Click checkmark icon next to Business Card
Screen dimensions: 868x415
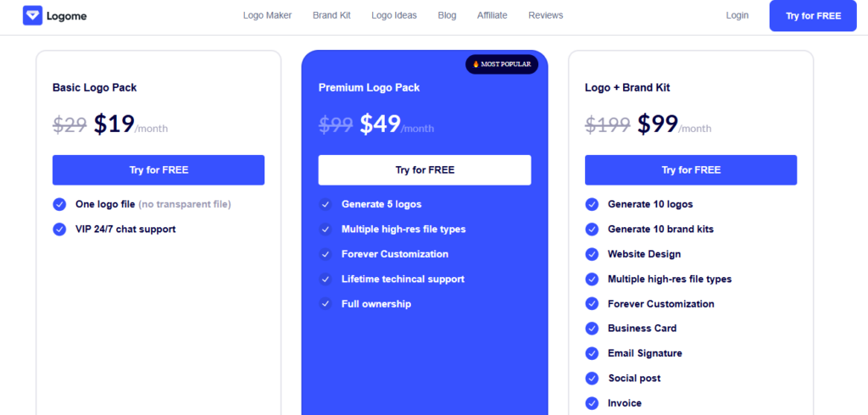(592, 329)
